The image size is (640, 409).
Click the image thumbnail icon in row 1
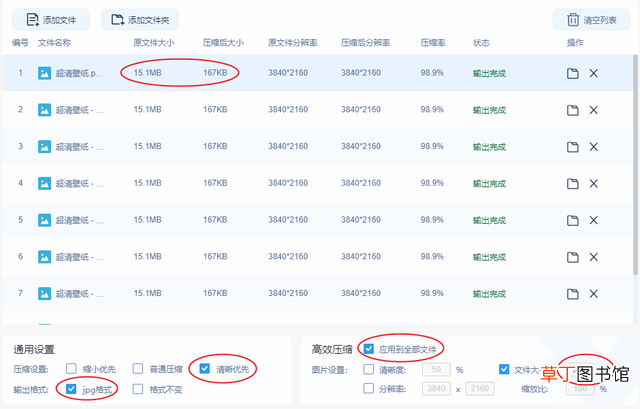coord(44,73)
